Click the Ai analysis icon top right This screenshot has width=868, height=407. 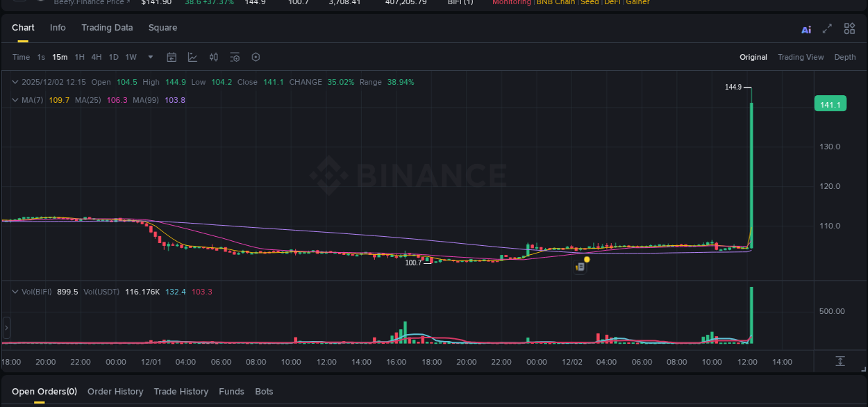click(806, 28)
